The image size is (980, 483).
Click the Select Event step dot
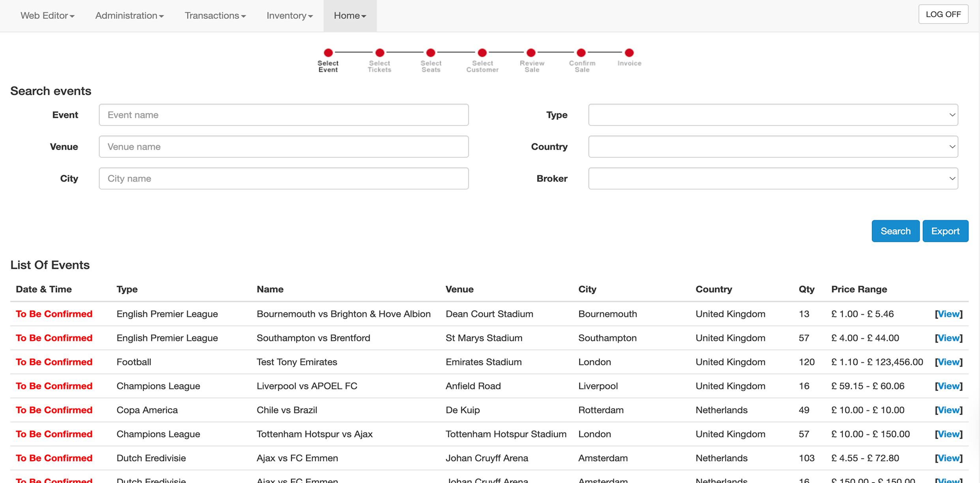coord(328,52)
